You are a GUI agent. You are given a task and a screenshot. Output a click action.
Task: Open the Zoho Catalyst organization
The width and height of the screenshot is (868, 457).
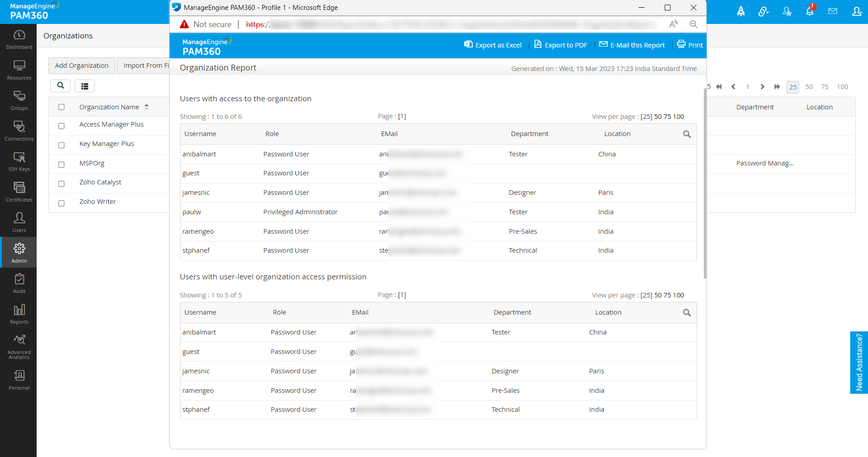point(100,182)
